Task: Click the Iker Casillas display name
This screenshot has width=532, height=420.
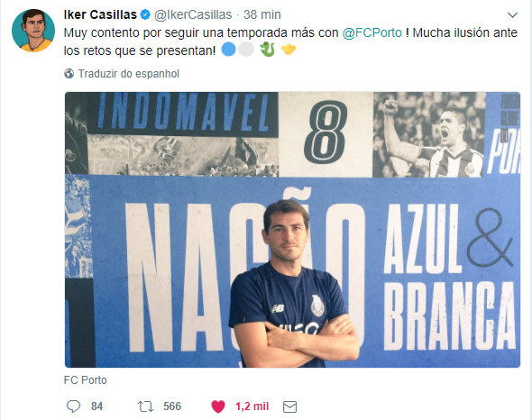Action: [x=100, y=14]
